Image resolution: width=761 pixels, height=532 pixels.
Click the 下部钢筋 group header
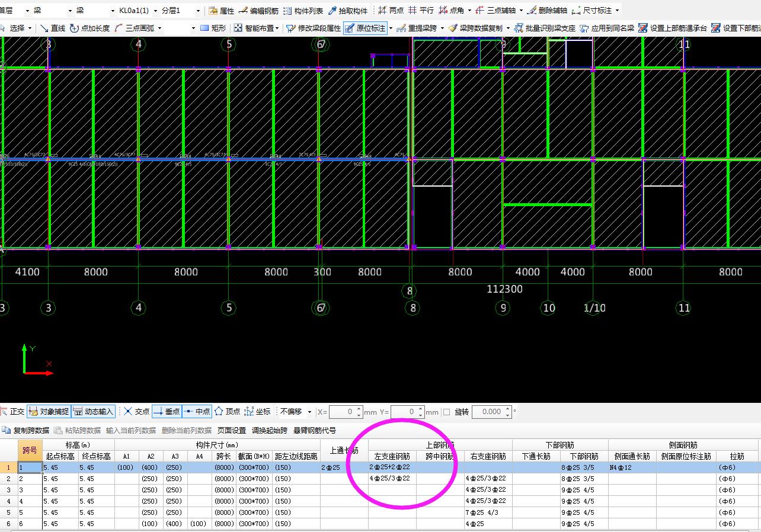click(x=560, y=445)
